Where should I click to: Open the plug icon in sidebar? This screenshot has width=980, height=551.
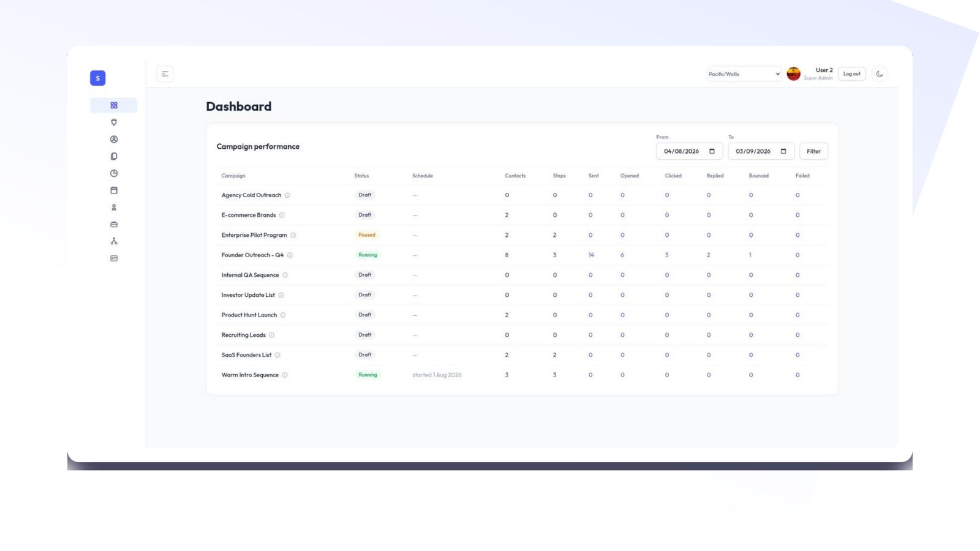point(114,122)
